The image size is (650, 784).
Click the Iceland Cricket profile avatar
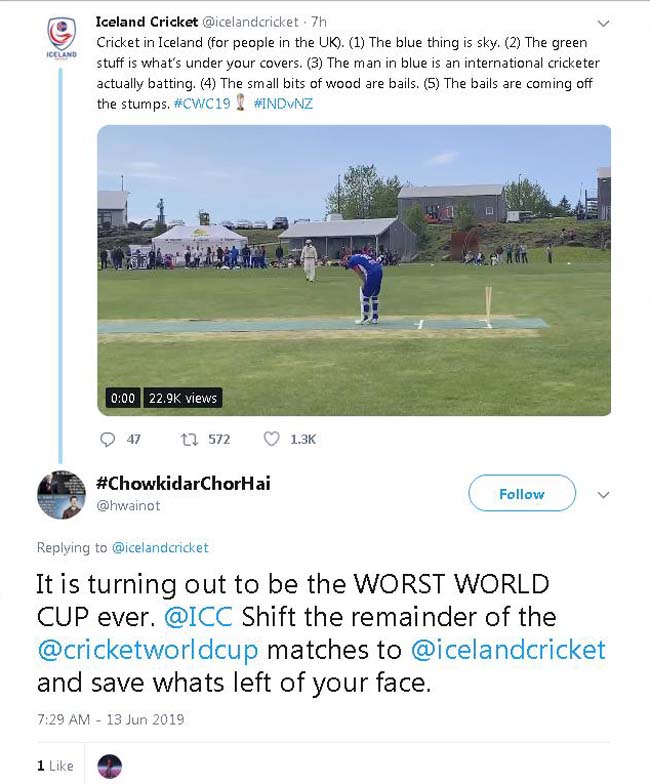[x=61, y=39]
